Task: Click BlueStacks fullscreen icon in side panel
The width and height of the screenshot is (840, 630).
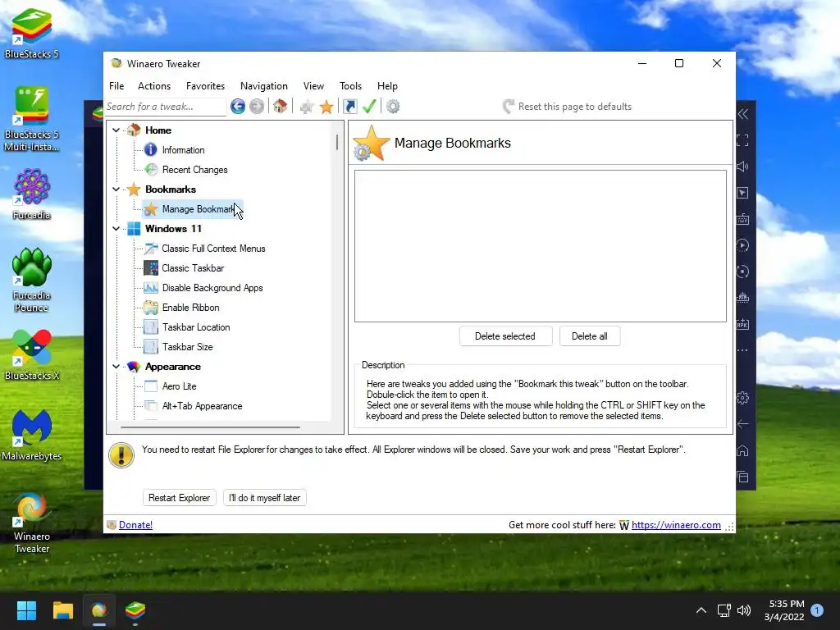Action: [x=743, y=140]
